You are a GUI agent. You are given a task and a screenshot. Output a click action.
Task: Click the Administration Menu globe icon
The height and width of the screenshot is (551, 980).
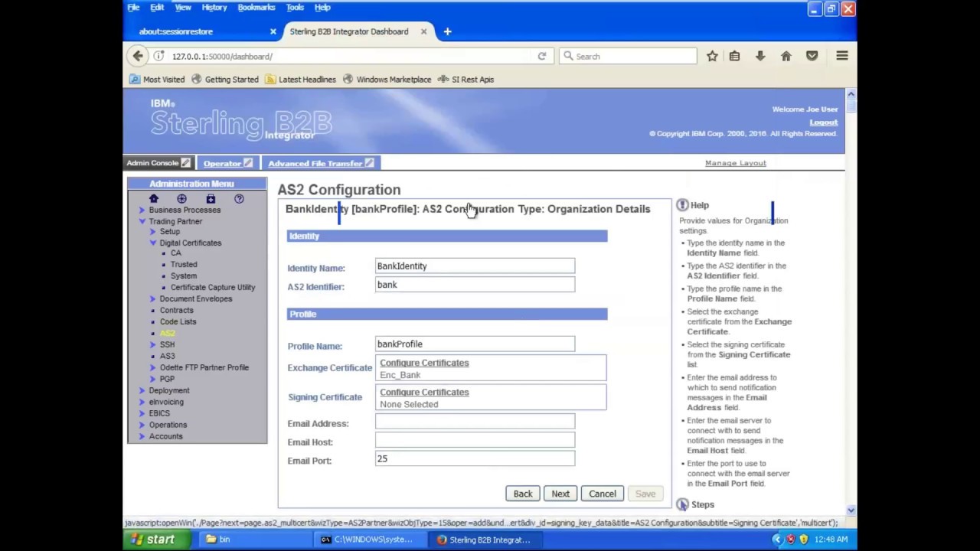(181, 199)
